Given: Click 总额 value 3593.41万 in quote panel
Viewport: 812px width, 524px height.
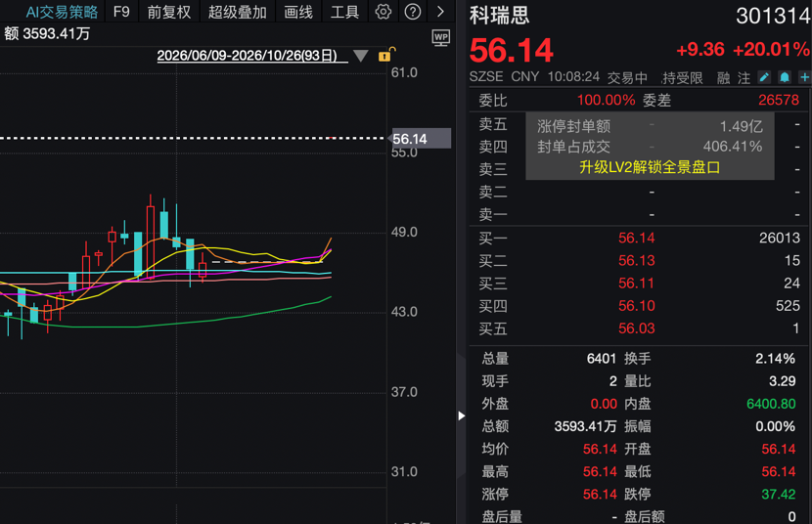Looking at the screenshot, I should [585, 426].
